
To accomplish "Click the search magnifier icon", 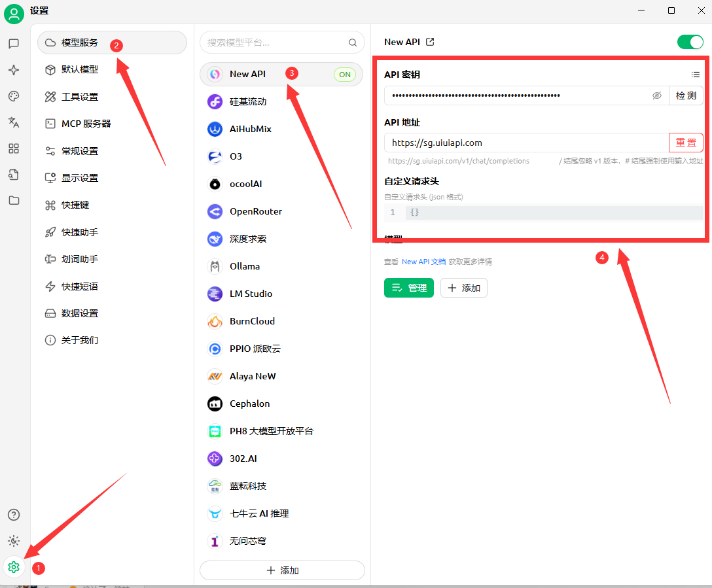I will tap(352, 43).
